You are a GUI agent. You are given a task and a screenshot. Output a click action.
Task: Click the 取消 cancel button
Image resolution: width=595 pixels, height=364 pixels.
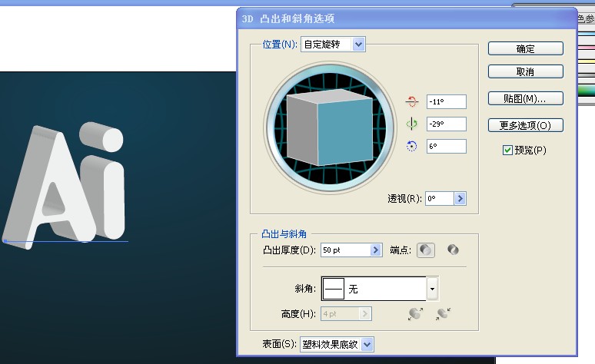click(526, 71)
